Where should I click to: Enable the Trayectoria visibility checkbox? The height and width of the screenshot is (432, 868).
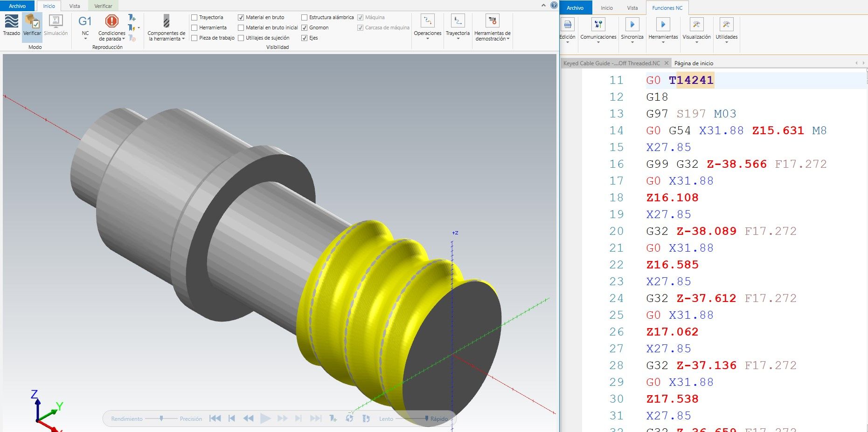pos(194,17)
